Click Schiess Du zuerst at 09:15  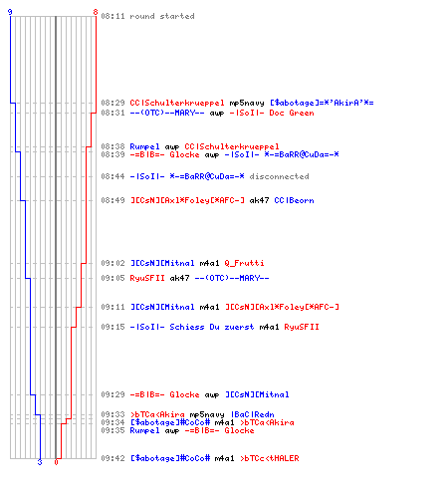coord(212,327)
